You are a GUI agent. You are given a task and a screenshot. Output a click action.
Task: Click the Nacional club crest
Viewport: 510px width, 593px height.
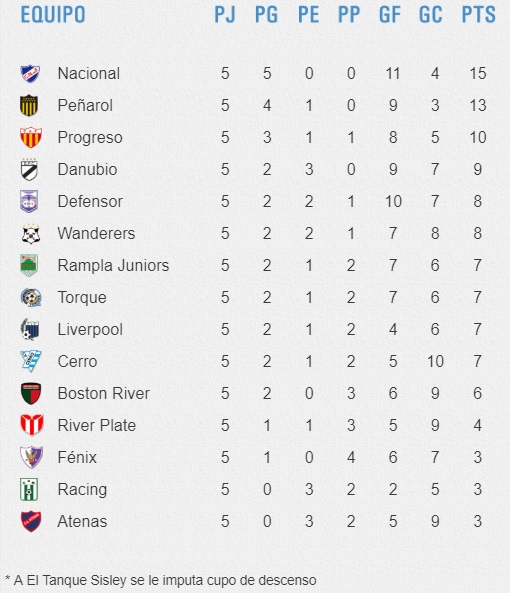pos(30,73)
